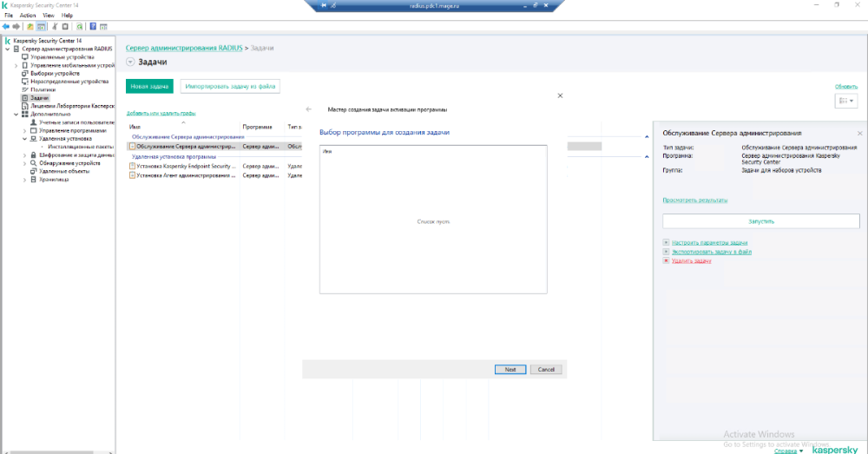Select Учетные записи пользователей person icon

[x=33, y=122]
